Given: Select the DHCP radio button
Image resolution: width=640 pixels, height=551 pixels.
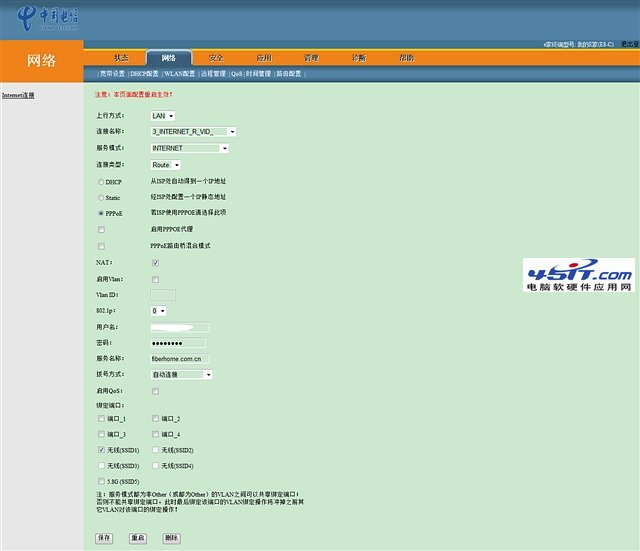Looking at the screenshot, I should pos(101,182).
